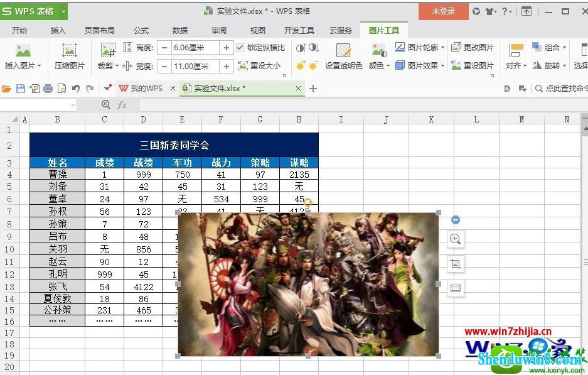Click the Not Logged In (未登录) button
This screenshot has width=588, height=375.
443,11
